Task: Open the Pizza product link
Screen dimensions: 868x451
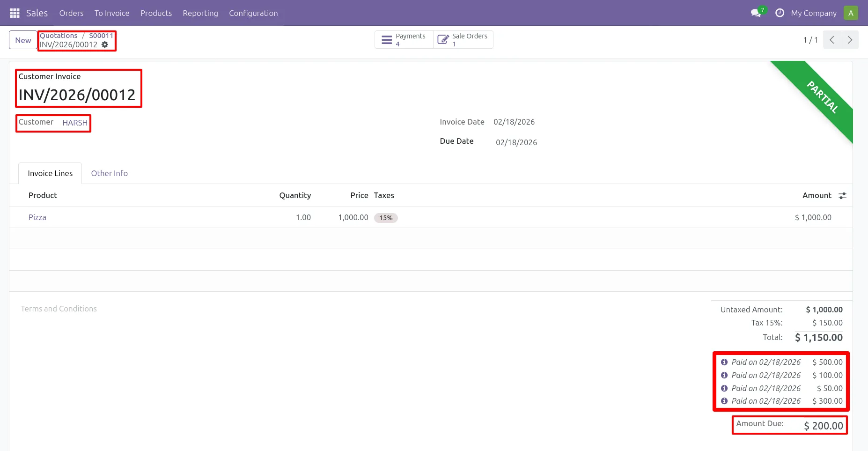Action: point(37,217)
